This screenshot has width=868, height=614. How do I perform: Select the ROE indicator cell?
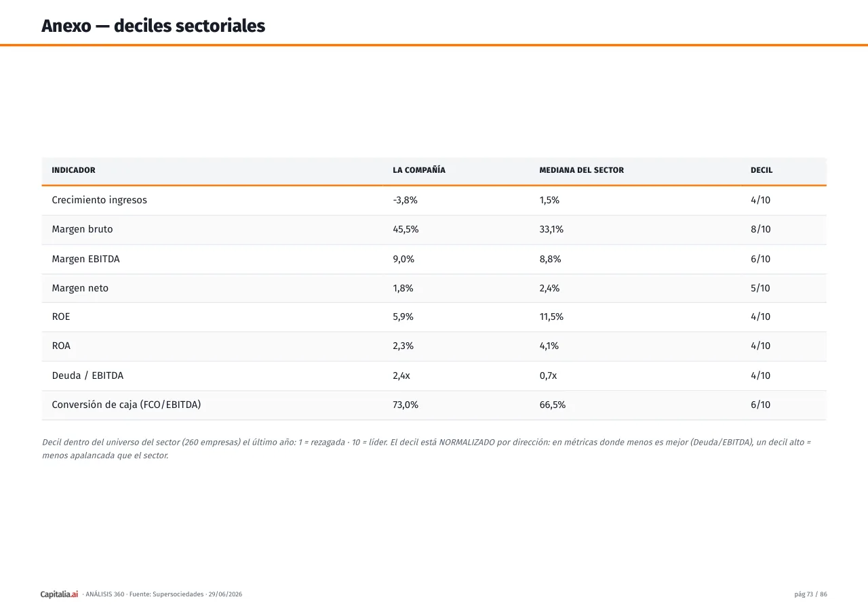tap(61, 316)
